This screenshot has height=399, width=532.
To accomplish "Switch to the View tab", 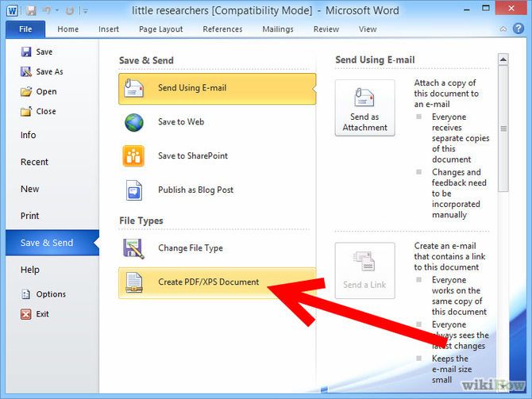I will 368,29.
